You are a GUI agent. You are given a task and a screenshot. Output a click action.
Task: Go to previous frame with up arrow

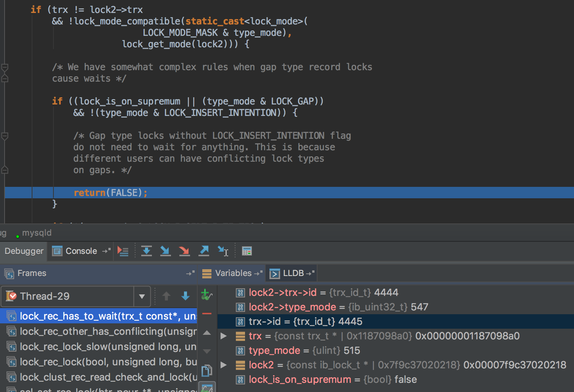tap(166, 296)
